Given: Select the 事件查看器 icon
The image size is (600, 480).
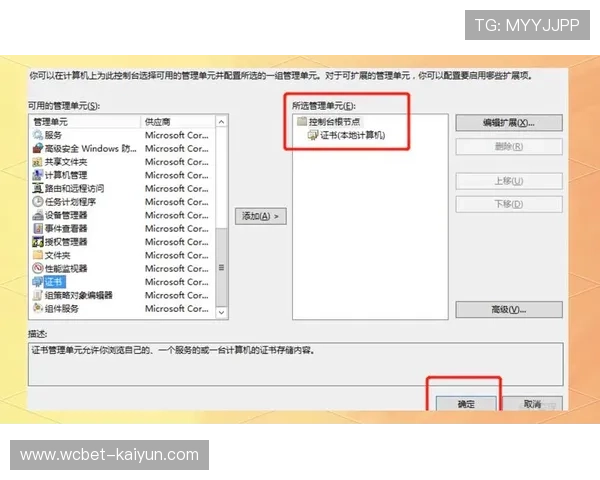Looking at the screenshot, I should click(x=38, y=229).
